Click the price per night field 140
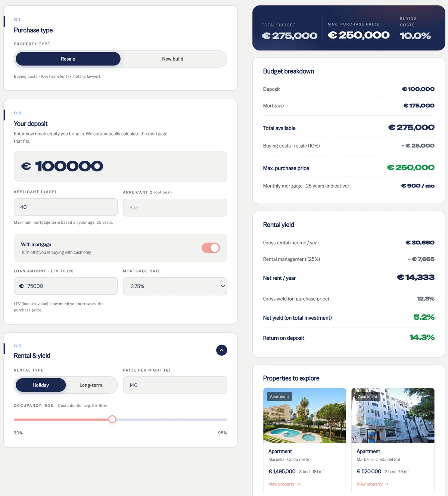This screenshot has height=496, width=448. pos(175,385)
